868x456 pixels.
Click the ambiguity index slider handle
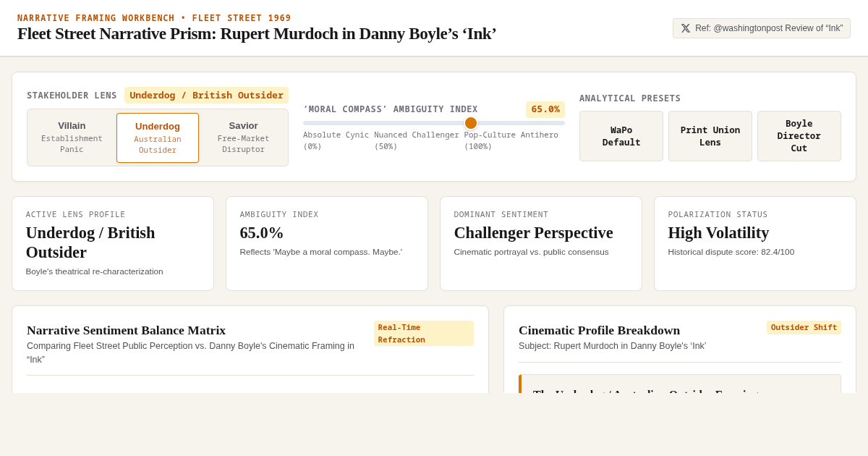(471, 123)
